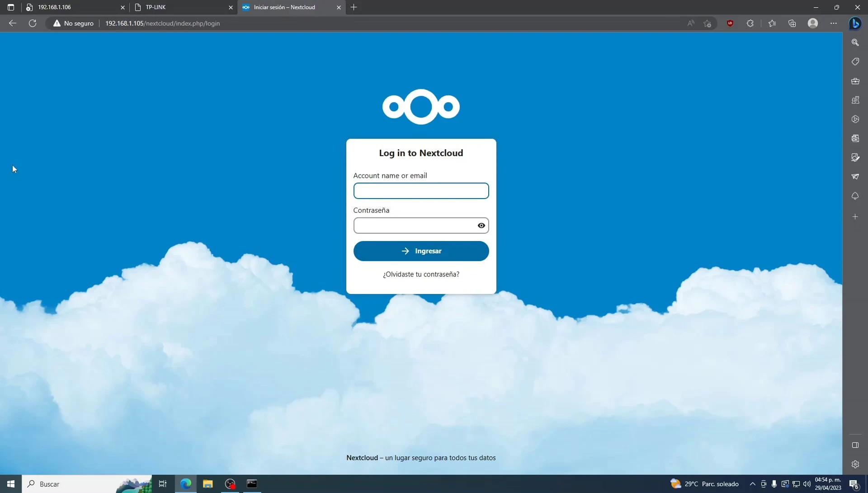The width and height of the screenshot is (868, 493).
Task: Activate the Read aloud icon
Action: [691, 23]
